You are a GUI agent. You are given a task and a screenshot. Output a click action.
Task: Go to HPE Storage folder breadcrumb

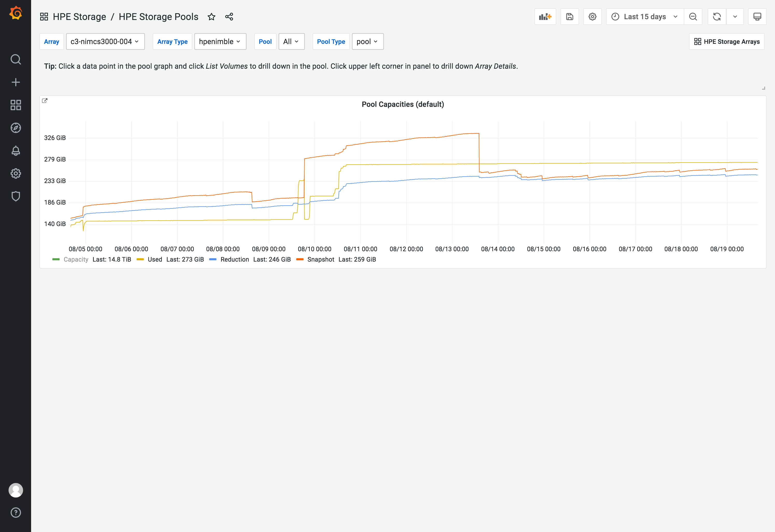79,17
